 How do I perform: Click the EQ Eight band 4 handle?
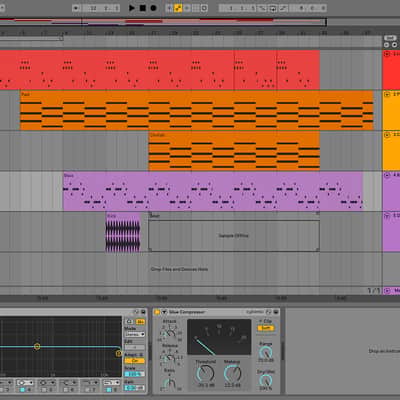pyautogui.click(x=37, y=347)
